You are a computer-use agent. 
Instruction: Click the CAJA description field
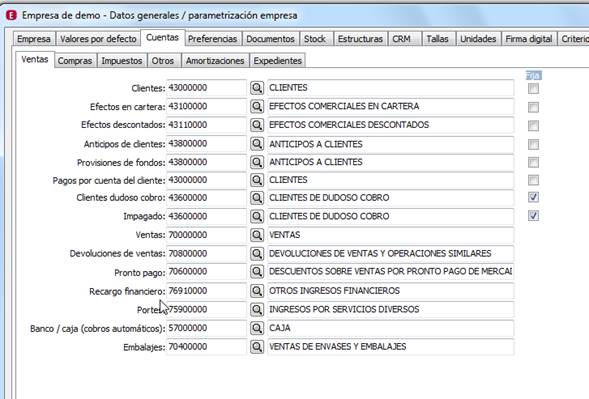[390, 328]
